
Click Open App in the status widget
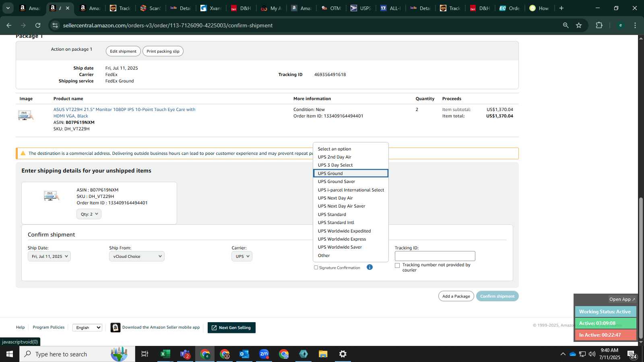click(x=622, y=299)
